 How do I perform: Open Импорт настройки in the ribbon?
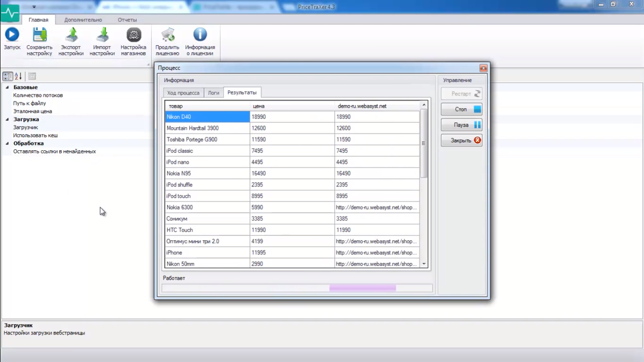(x=102, y=35)
